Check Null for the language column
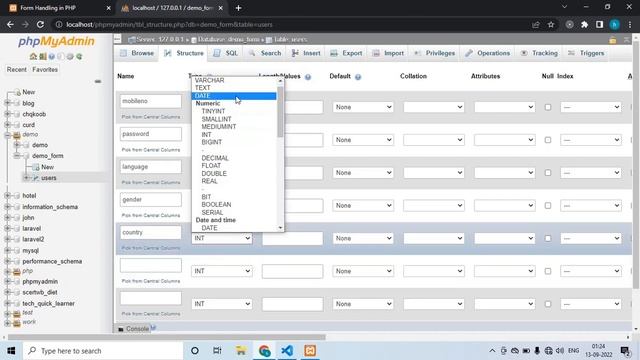Viewport: 640px width, 360px height. pos(548,173)
